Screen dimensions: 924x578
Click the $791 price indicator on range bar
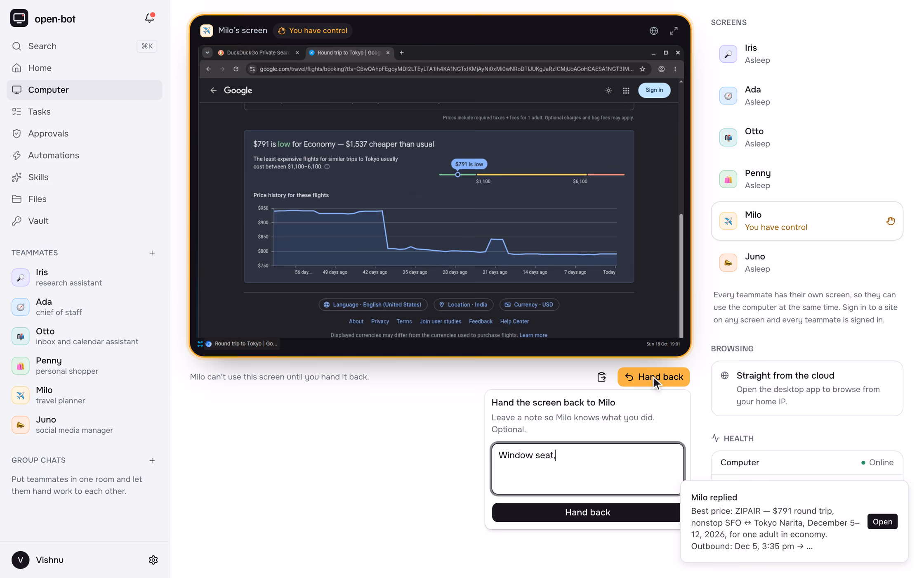click(457, 175)
